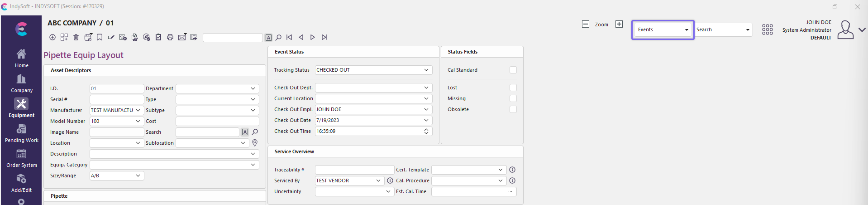Go to the next record arrow
The image size is (868, 205).
coord(313,37)
